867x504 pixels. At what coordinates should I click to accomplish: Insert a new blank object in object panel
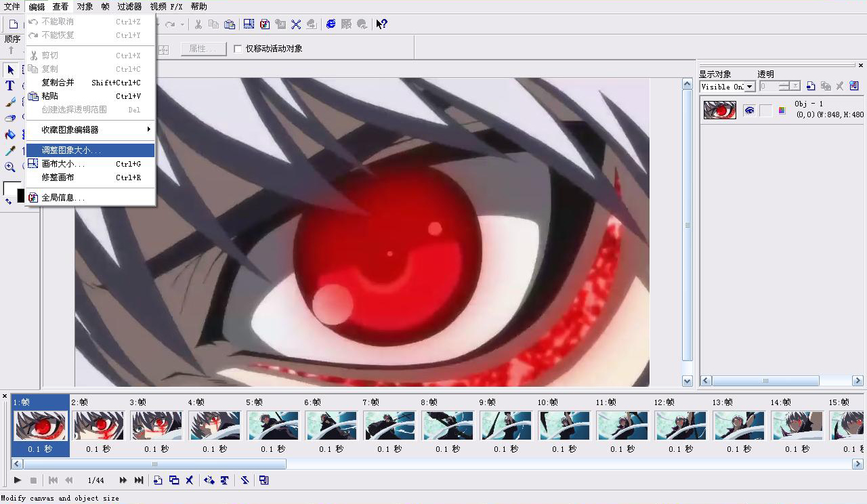click(811, 86)
